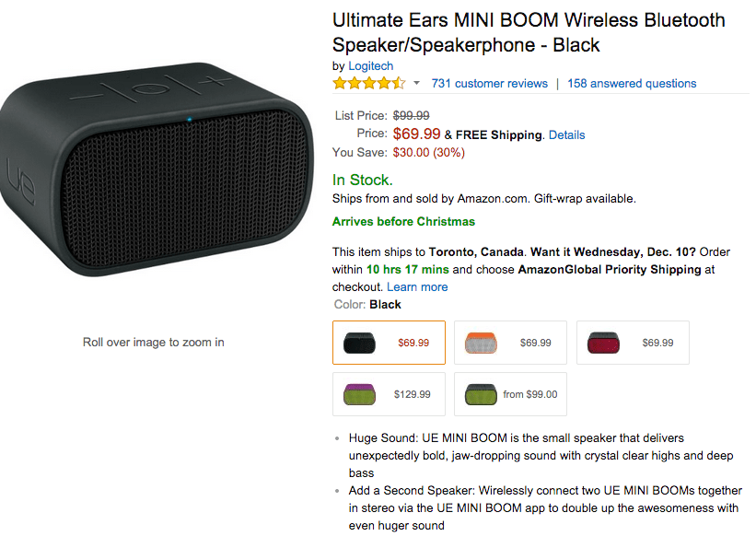This screenshot has height=536, width=756.
Task: Click Details next to FREE Shipping
Action: (x=566, y=134)
